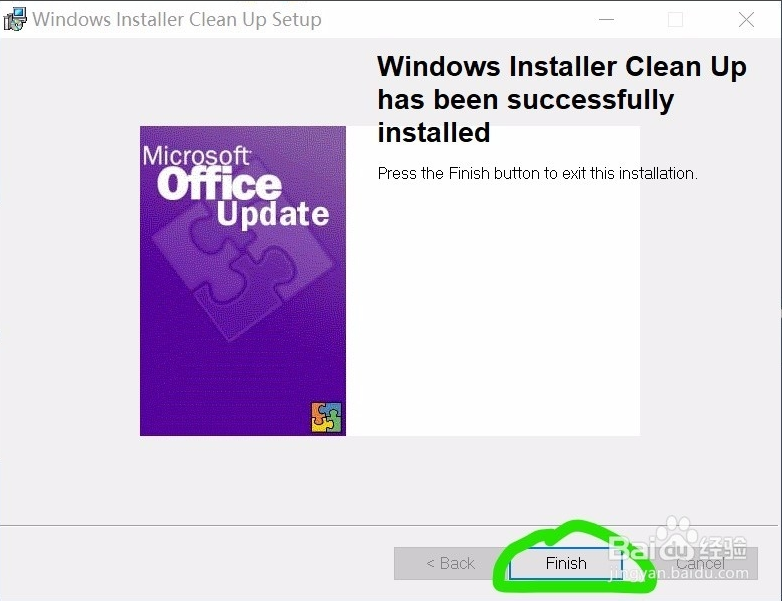
Task: Minimize the Windows Installer Clean Up Setup window
Action: 606,19
